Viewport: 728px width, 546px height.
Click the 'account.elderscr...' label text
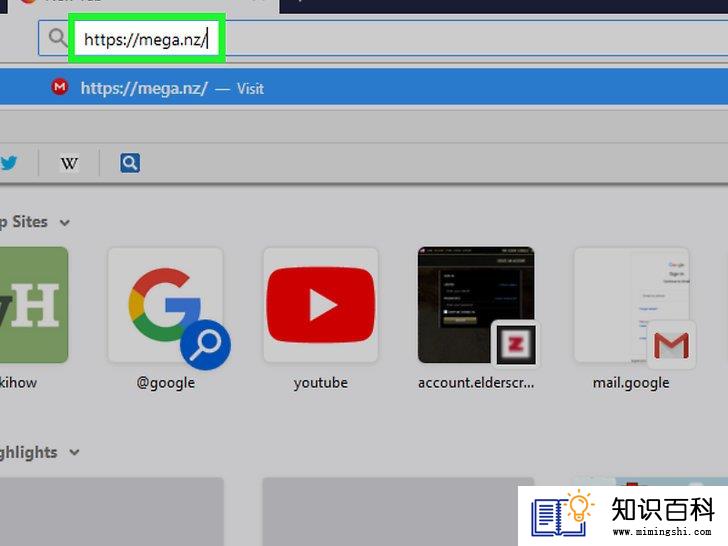(x=476, y=383)
